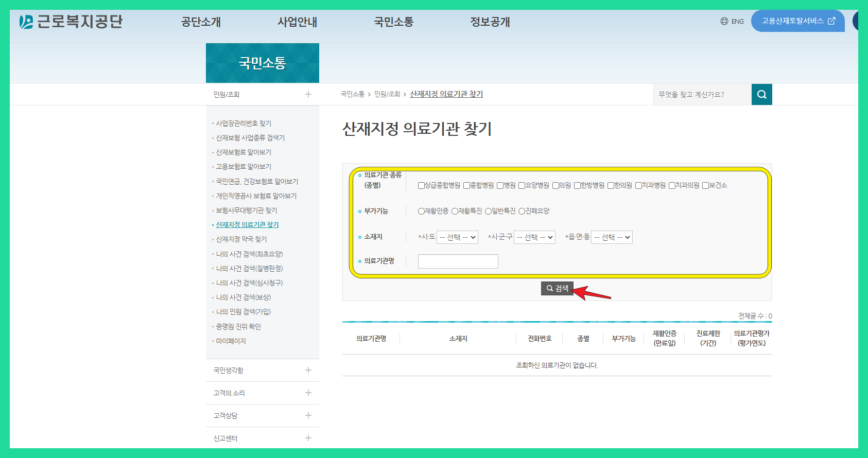
Task: Click 민원/조회 breadcrumb link
Action: 387,94
